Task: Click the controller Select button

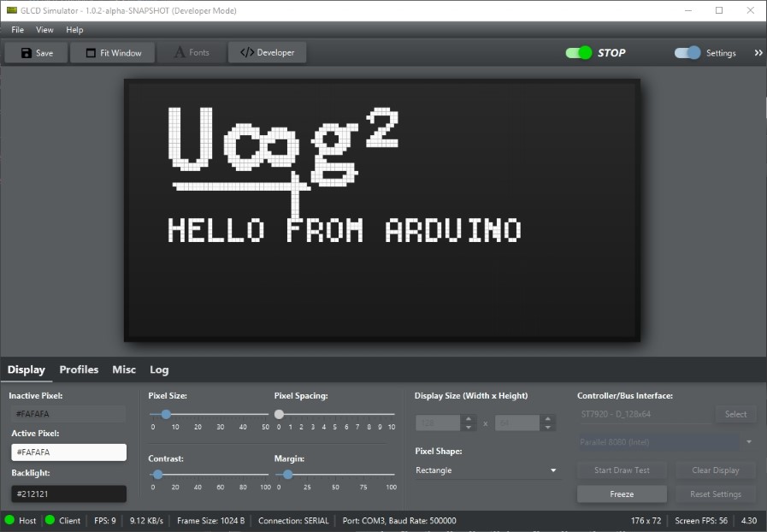Action: (x=735, y=414)
